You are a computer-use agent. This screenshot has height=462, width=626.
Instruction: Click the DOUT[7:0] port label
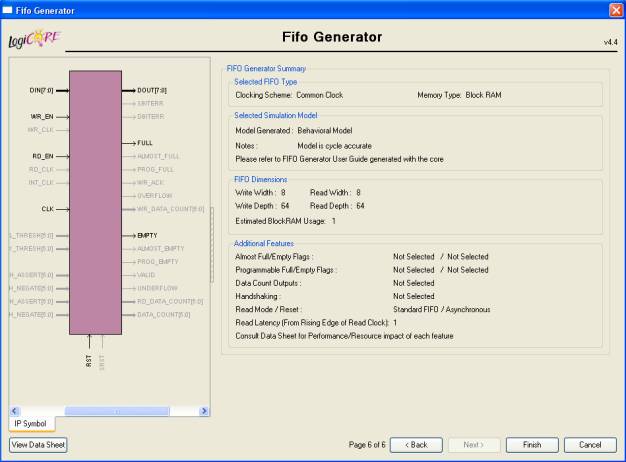[152, 90]
